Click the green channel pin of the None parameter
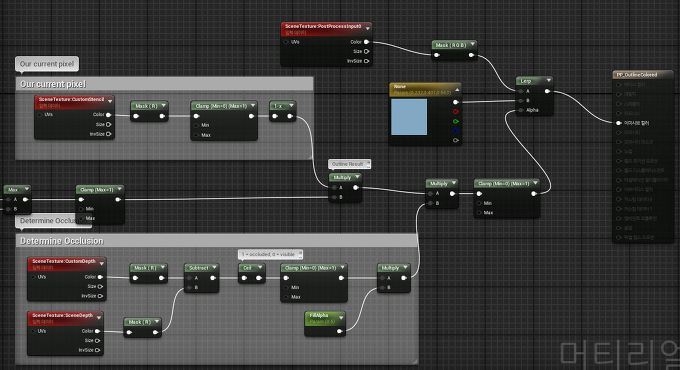This screenshot has height=370, width=680. click(x=455, y=121)
